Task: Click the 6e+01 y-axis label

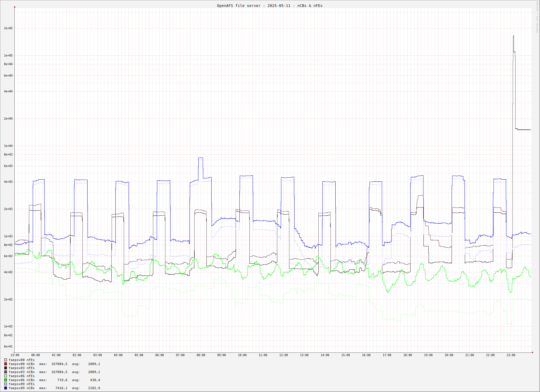Action: pos(8,347)
